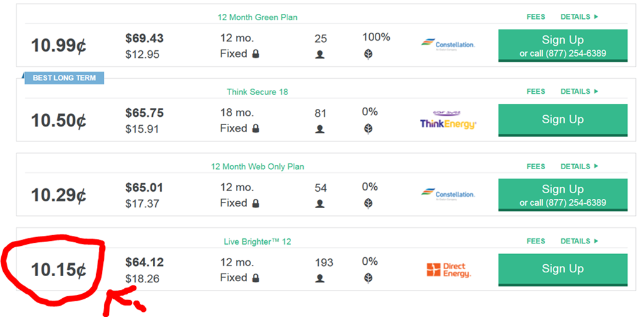The width and height of the screenshot is (644, 317).
Task: Click green leaf icon under 100% renewable
Action: [369, 54]
